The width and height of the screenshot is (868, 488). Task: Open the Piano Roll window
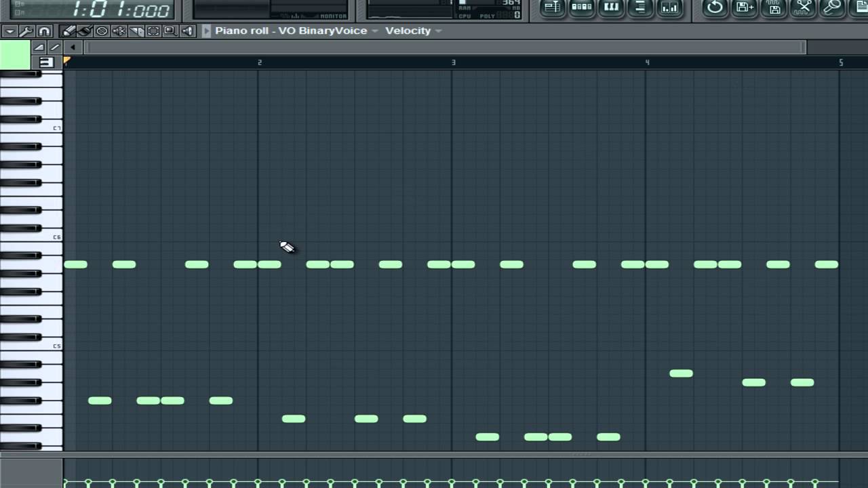(611, 7)
